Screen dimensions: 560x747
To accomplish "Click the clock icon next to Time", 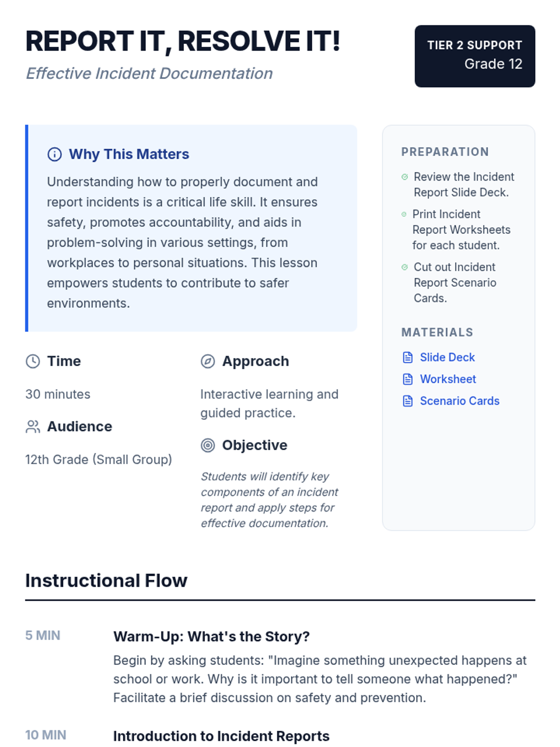I will click(x=33, y=361).
